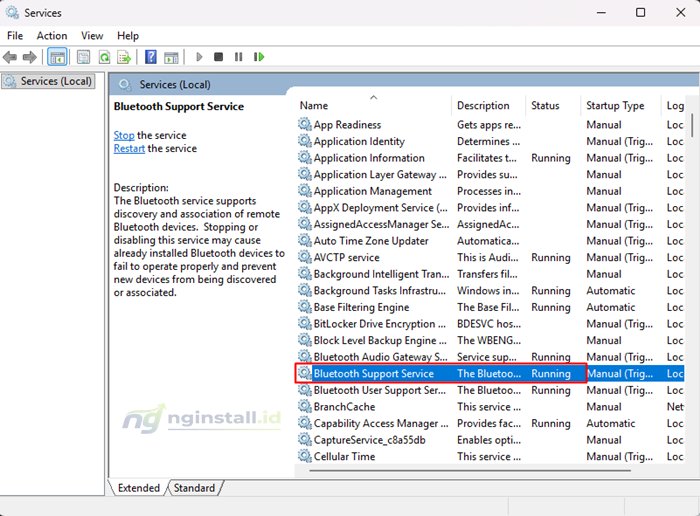Click the Forward arrow toolbar icon
This screenshot has height=516, width=700.
[x=29, y=57]
